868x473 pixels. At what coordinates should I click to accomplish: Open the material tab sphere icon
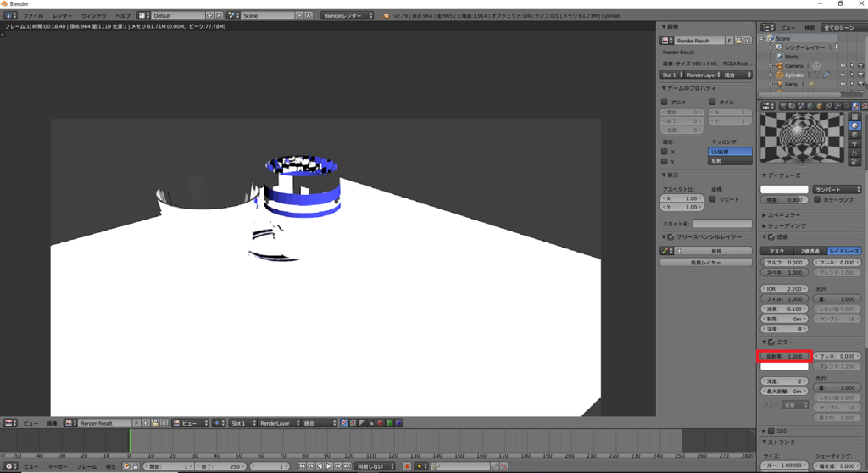(x=856, y=106)
